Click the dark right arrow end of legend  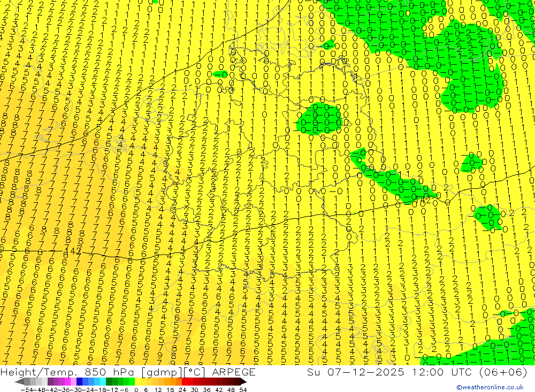pos(243,382)
